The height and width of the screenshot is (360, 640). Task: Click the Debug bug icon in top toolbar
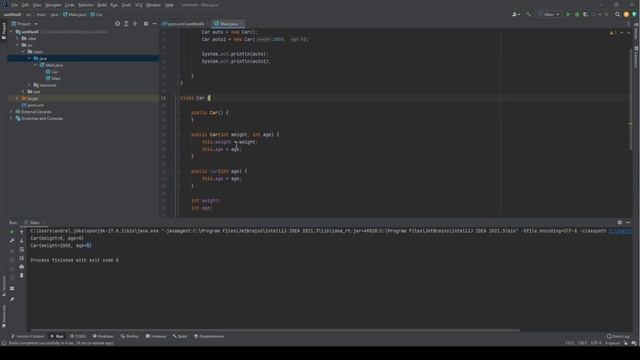tap(577, 14)
